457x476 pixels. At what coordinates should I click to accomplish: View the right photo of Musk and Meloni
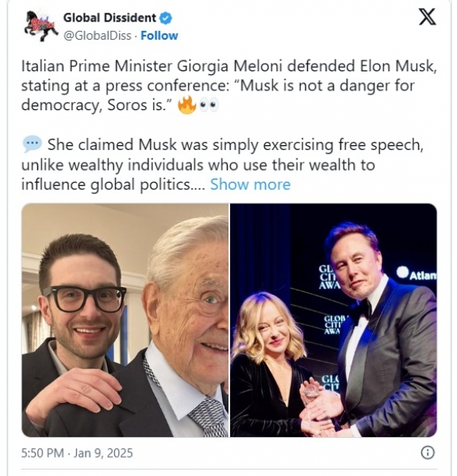click(333, 321)
